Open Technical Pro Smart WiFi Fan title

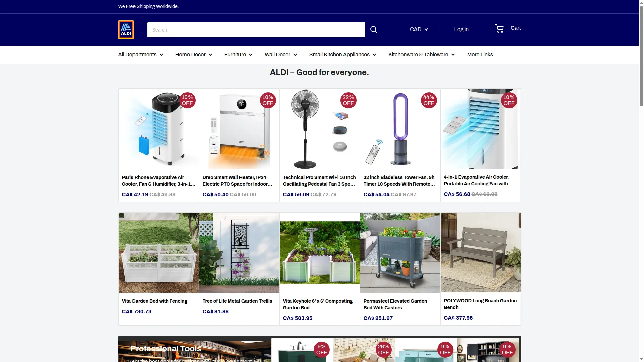[319, 181]
